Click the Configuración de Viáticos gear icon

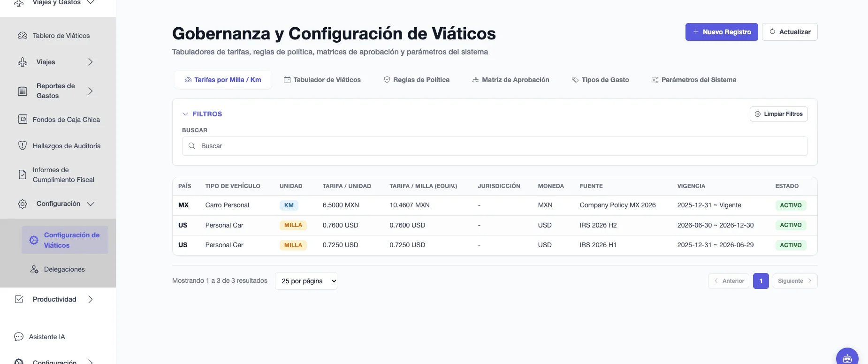(34, 240)
